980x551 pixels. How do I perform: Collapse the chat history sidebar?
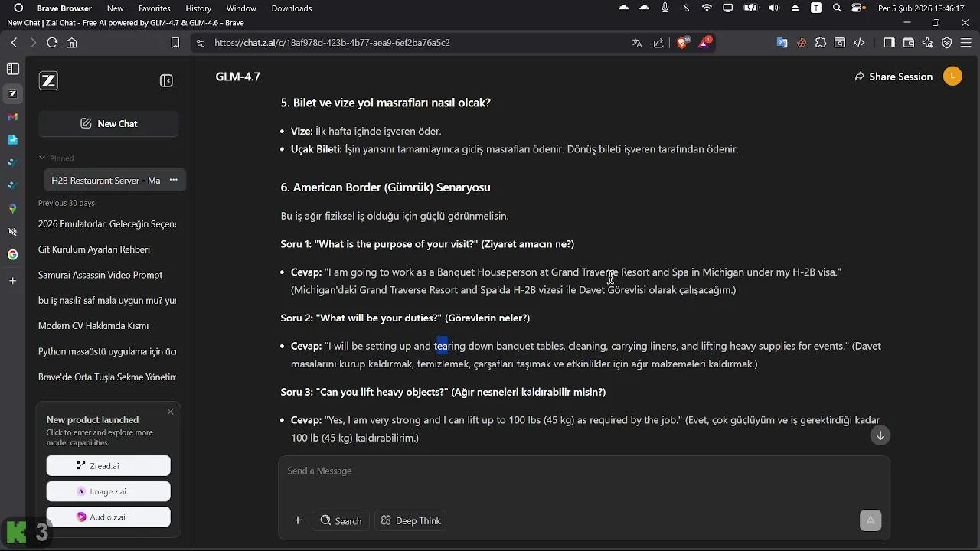166,80
